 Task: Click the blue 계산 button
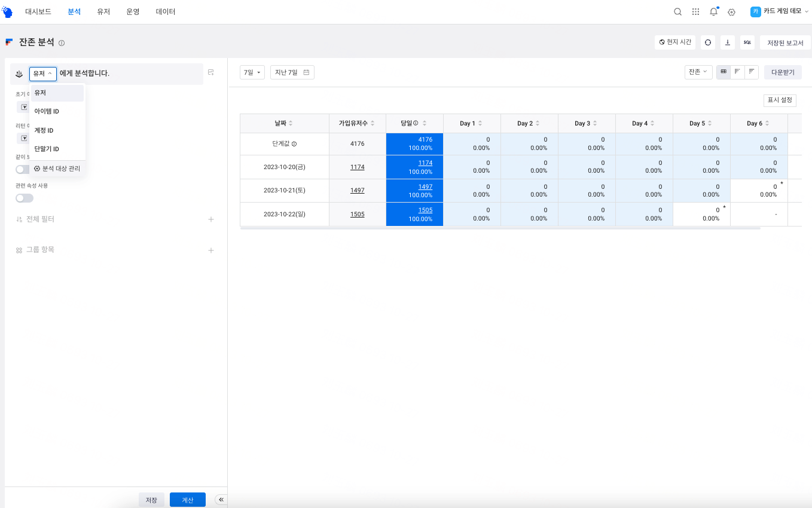[x=187, y=500]
